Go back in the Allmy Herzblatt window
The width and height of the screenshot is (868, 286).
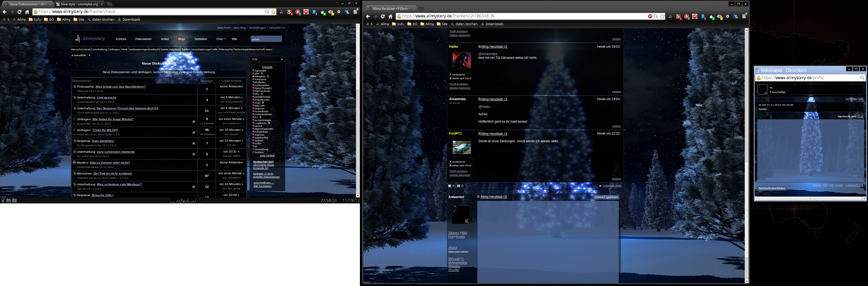368,16
